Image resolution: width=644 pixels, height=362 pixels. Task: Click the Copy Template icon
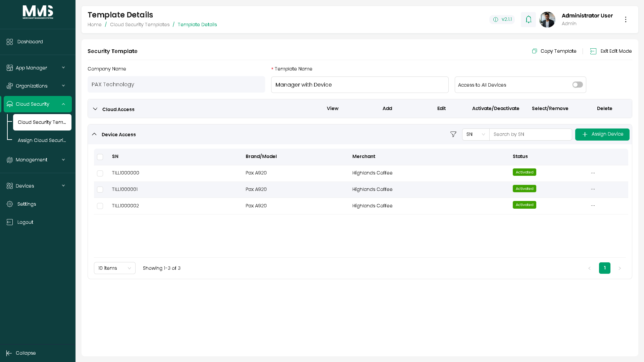click(x=535, y=51)
